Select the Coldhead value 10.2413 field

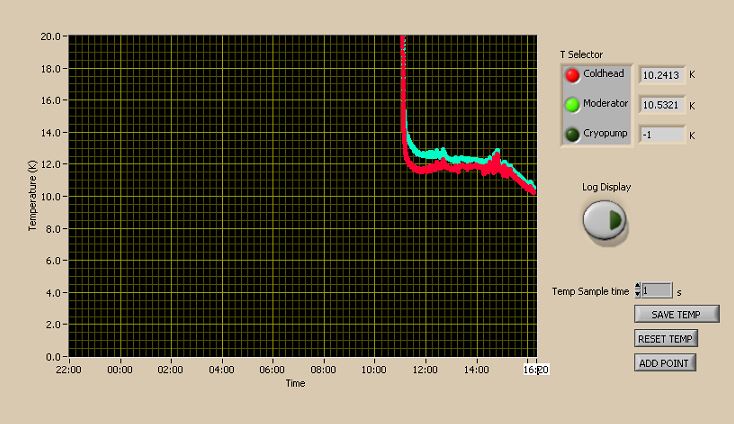pyautogui.click(x=661, y=75)
